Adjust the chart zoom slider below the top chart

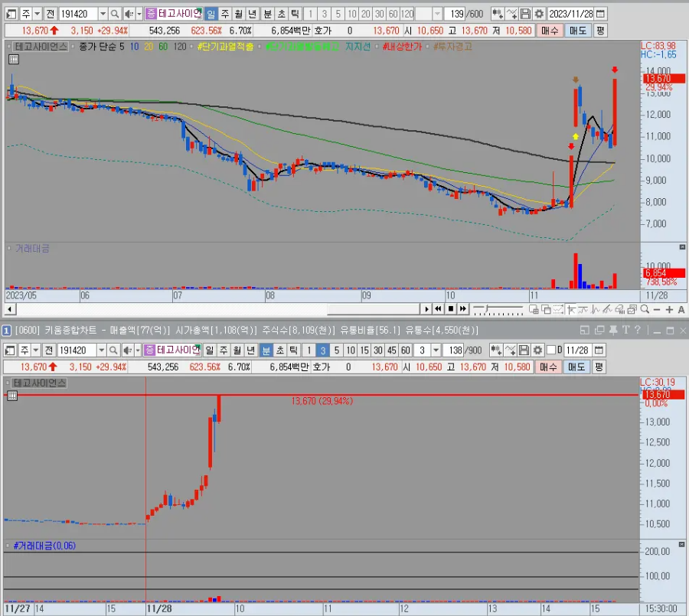point(498,309)
